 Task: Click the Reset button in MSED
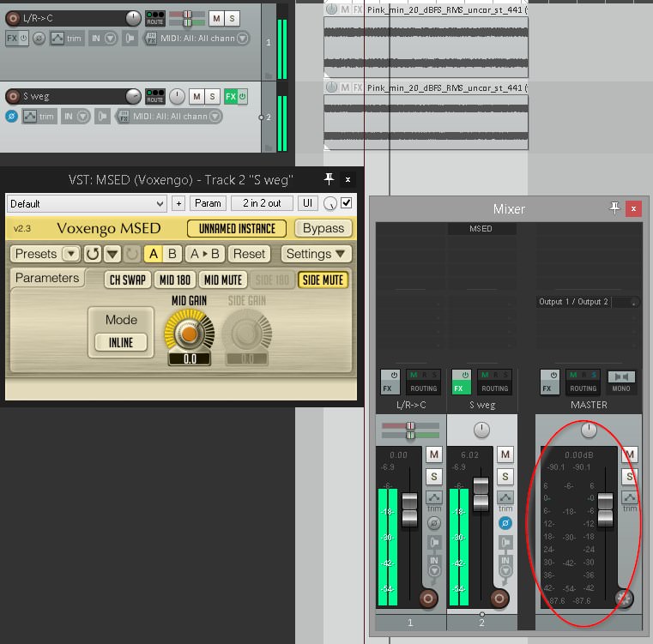pos(249,254)
